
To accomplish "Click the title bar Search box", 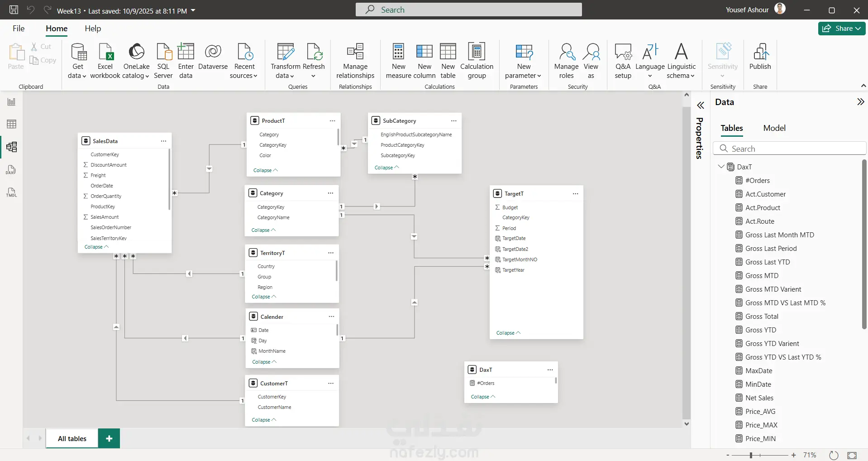I will (468, 10).
